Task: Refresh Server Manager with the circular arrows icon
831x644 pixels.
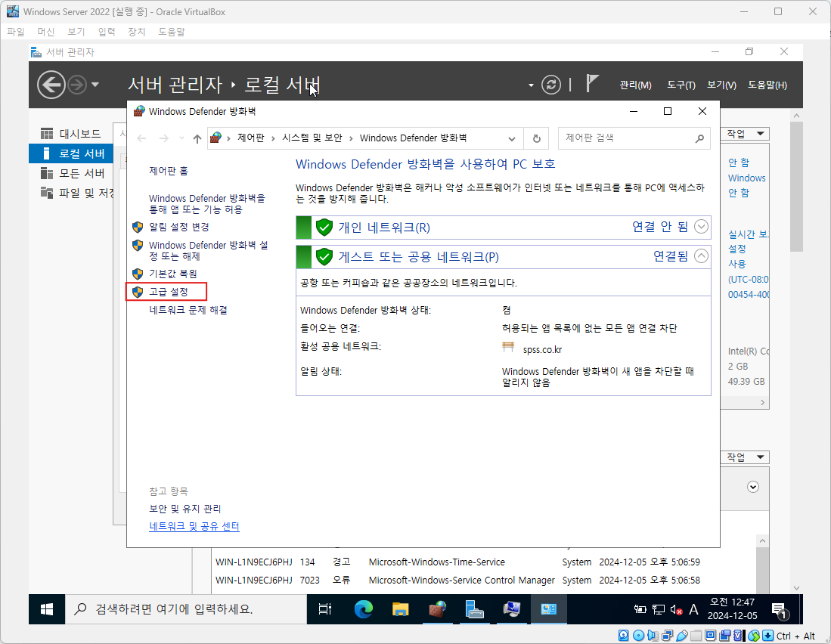Action: tap(551, 85)
